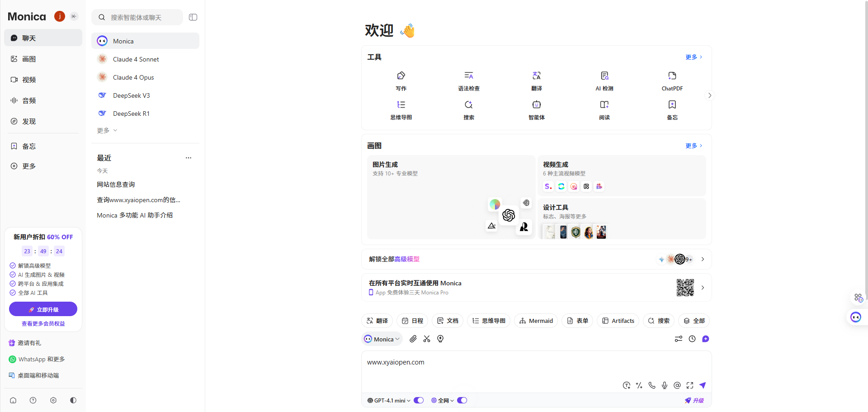Viewport: 868px width, 412px height.
Task: Open chat history clock icon
Action: coord(692,339)
